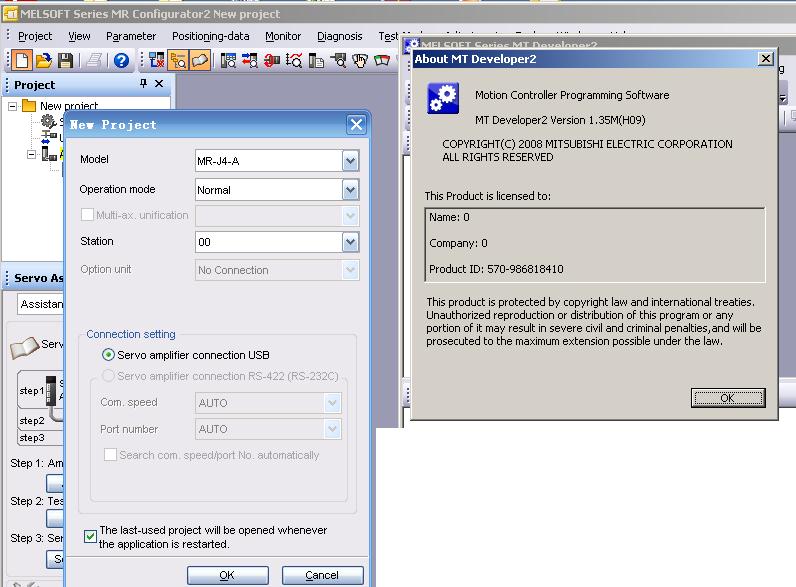
Task: Close the Project panel with its X
Action: tap(160, 85)
